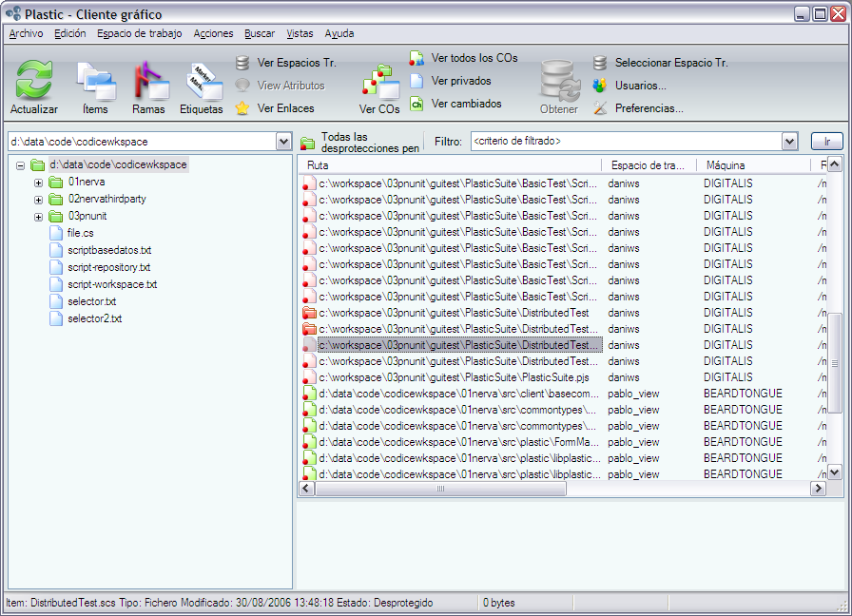Expand the 03pnunit tree node
The image size is (852, 616).
(38, 217)
